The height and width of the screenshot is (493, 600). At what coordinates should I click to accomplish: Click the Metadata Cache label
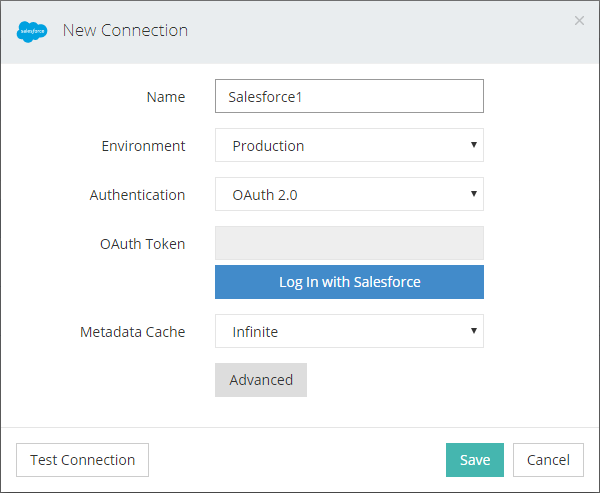(x=133, y=332)
